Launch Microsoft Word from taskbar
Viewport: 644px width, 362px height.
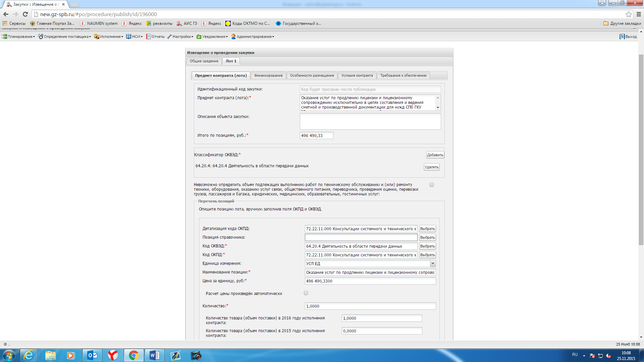point(154,355)
